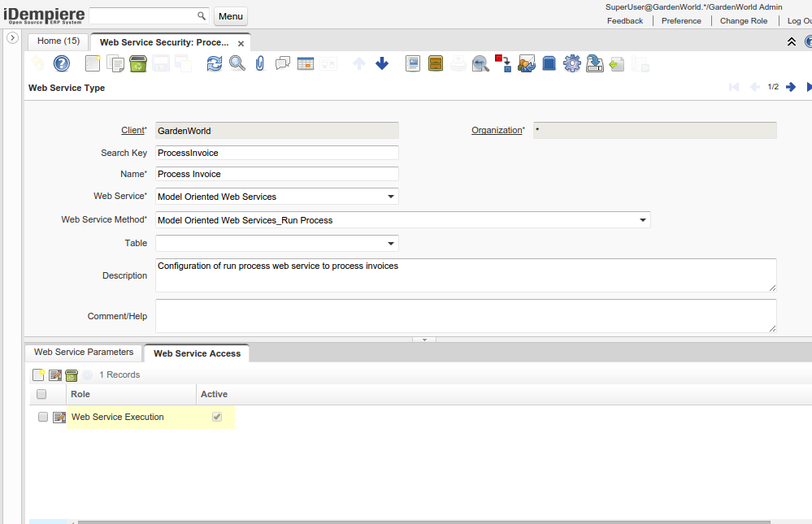
Task: Switch to the Web Service Parameters tab
Action: 84,353
